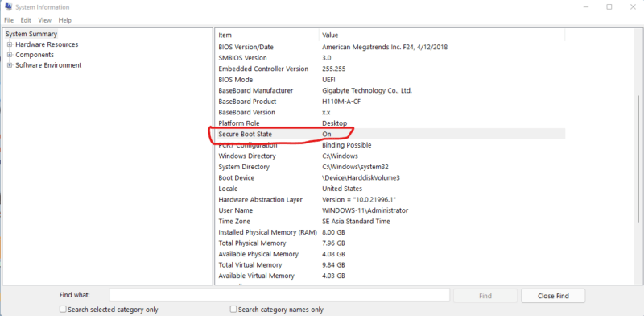Click the Find button
The image size is (644, 316).
pyautogui.click(x=485, y=296)
